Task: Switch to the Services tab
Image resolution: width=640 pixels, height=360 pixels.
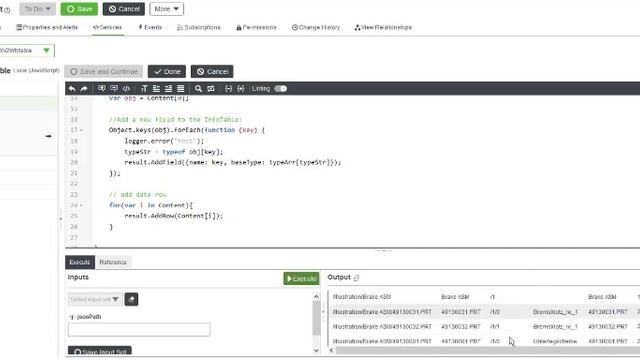Action: [x=107, y=27]
